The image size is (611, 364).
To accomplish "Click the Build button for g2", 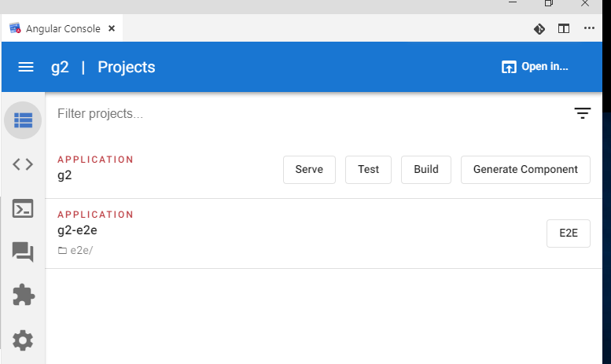I will tap(426, 170).
